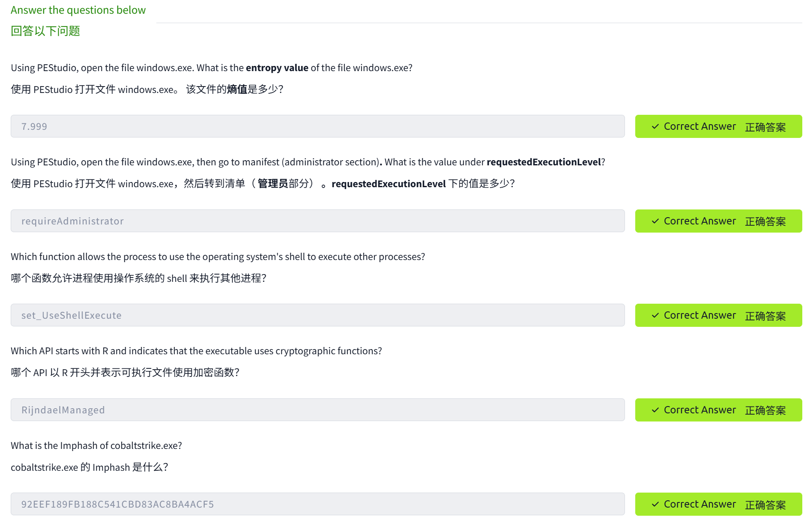Click the "Answer the questions below" heading
This screenshot has width=810, height=532.
click(78, 10)
